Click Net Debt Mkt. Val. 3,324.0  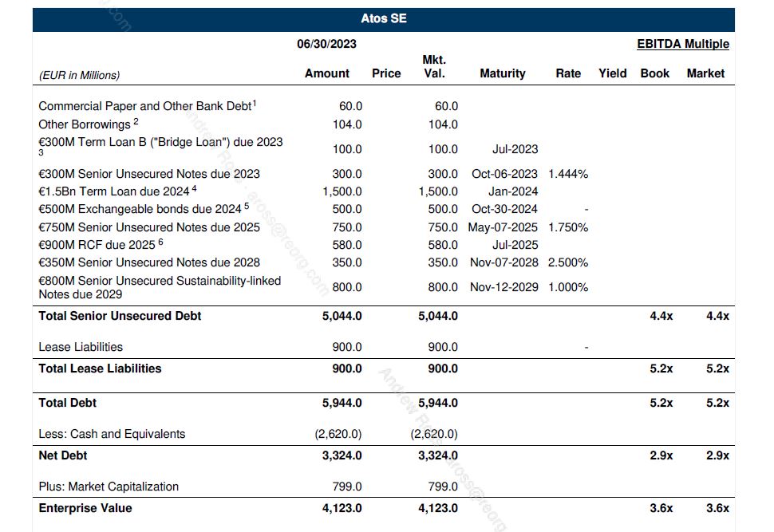click(x=438, y=455)
